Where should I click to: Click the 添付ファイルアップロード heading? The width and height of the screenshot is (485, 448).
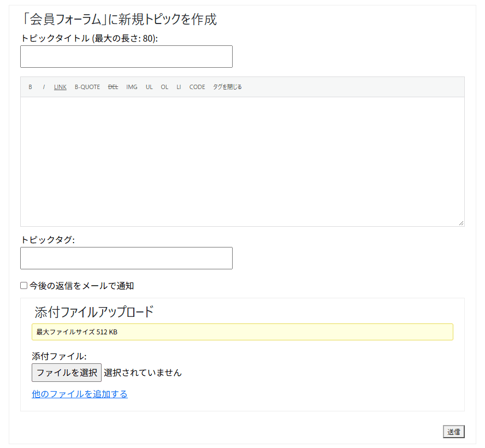click(94, 312)
